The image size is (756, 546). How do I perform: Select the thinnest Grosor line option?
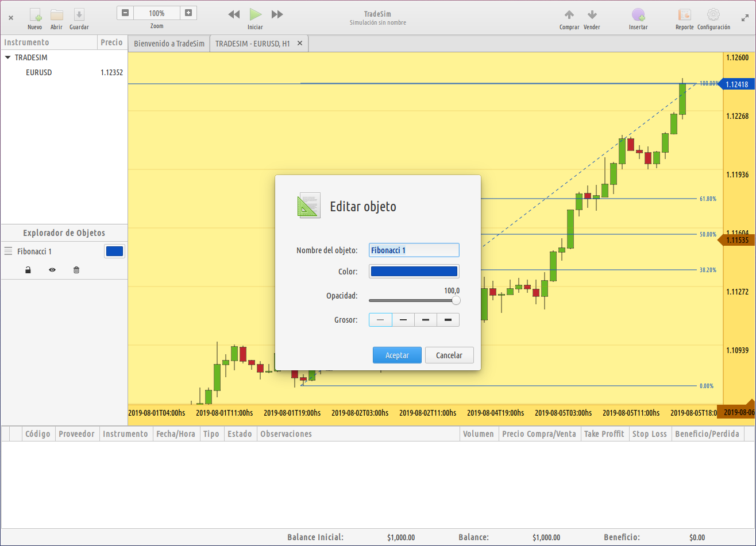380,320
